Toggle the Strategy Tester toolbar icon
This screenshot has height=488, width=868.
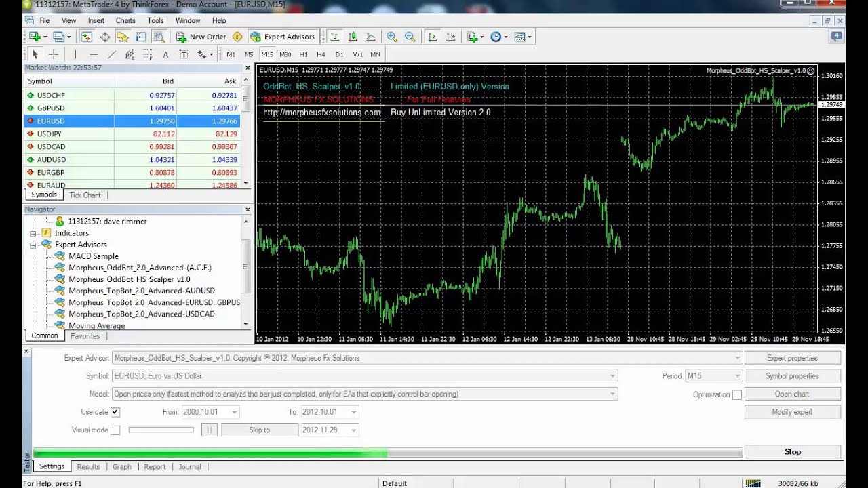159,37
